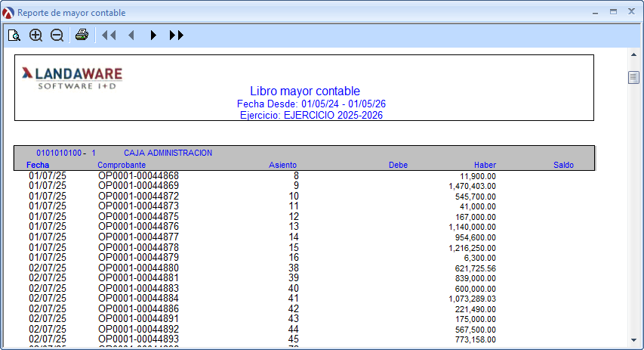Select comprobante OP0001-00044876

tap(138, 227)
